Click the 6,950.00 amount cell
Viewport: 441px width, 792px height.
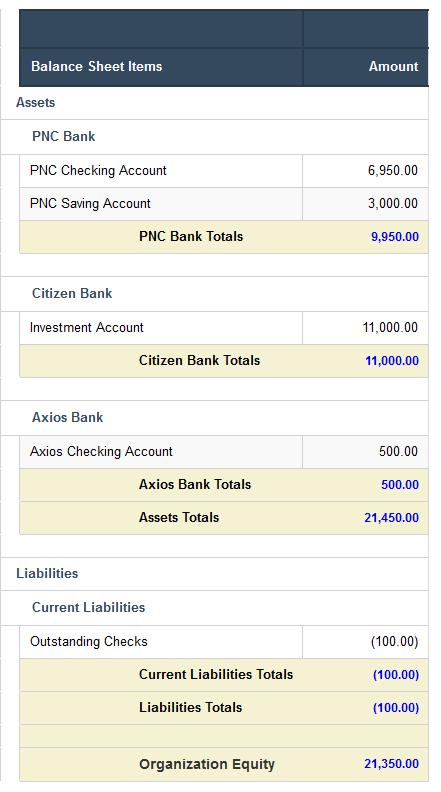tap(366, 171)
